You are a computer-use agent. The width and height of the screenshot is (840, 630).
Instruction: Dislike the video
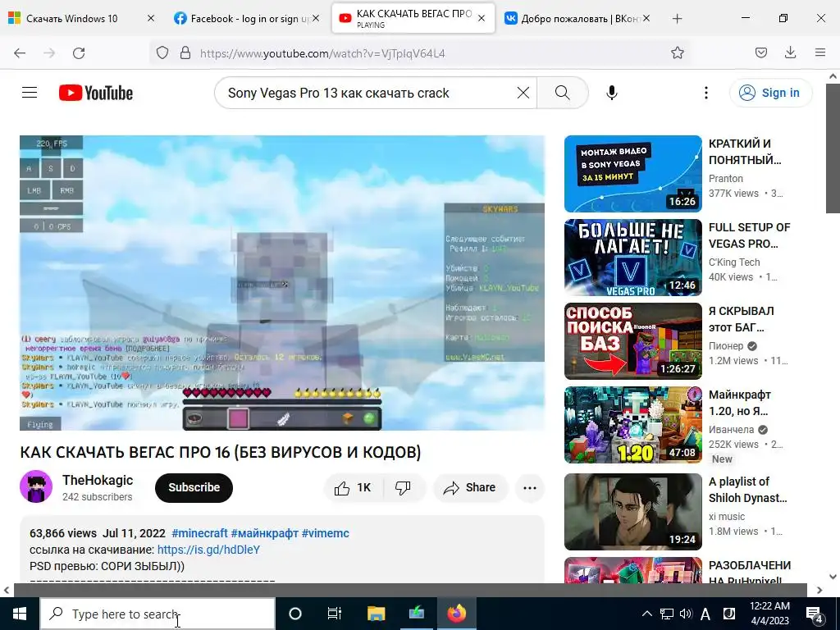(x=403, y=487)
